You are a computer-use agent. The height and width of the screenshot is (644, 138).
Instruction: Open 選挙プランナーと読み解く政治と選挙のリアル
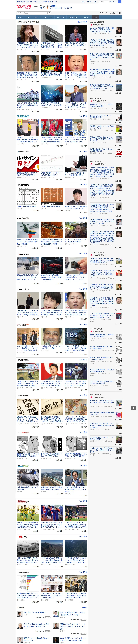(x=36, y=639)
